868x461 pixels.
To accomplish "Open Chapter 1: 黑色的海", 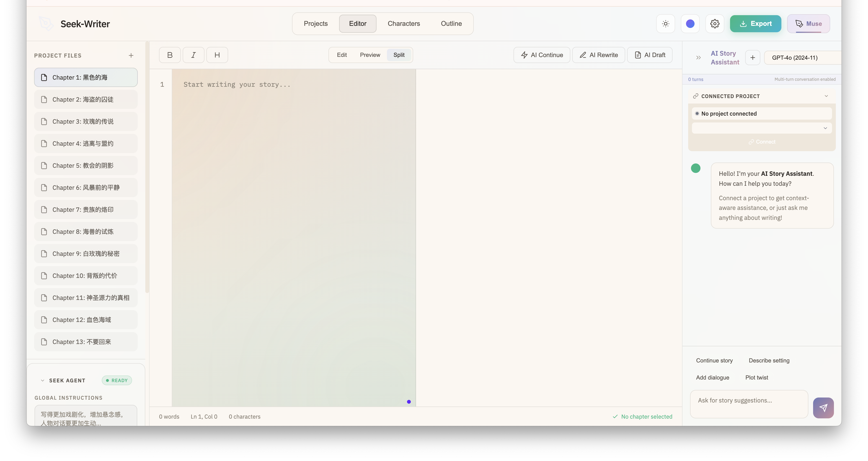I will (86, 77).
